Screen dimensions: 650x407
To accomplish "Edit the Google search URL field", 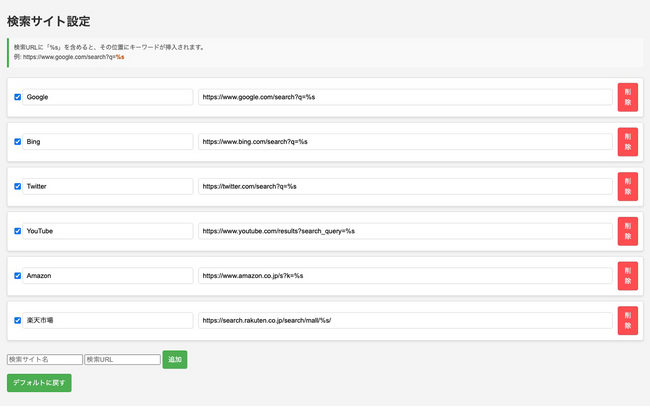I will pos(405,97).
